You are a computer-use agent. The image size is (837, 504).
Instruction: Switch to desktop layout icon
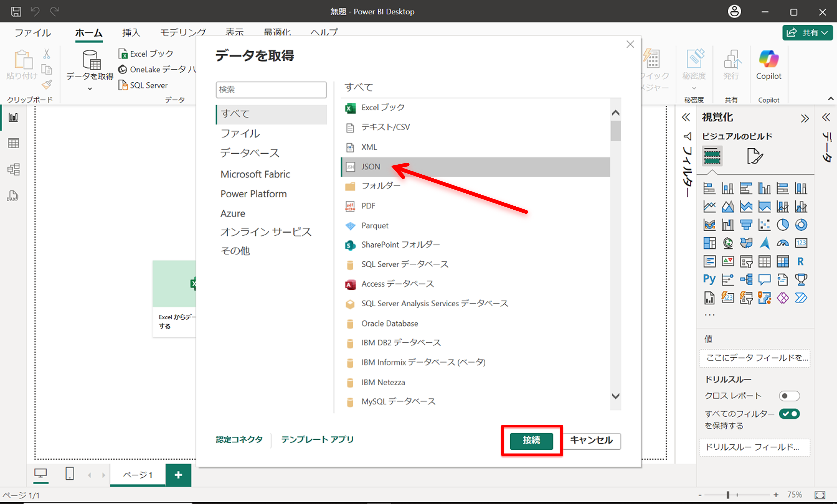41,473
